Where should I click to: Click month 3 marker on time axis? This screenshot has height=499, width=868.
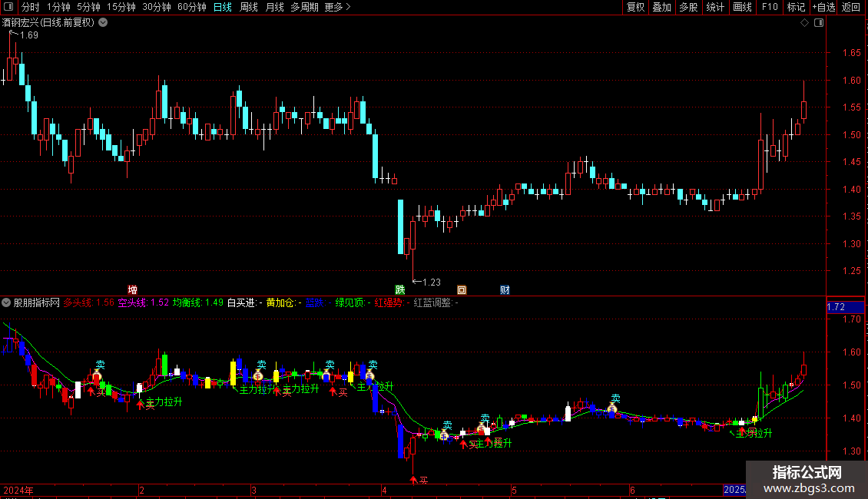253,490
